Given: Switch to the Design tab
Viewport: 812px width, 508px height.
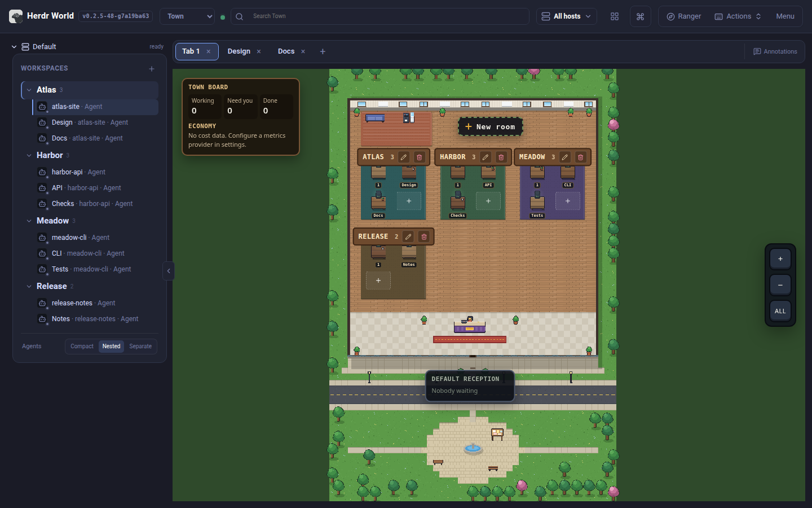Looking at the screenshot, I should pos(239,51).
